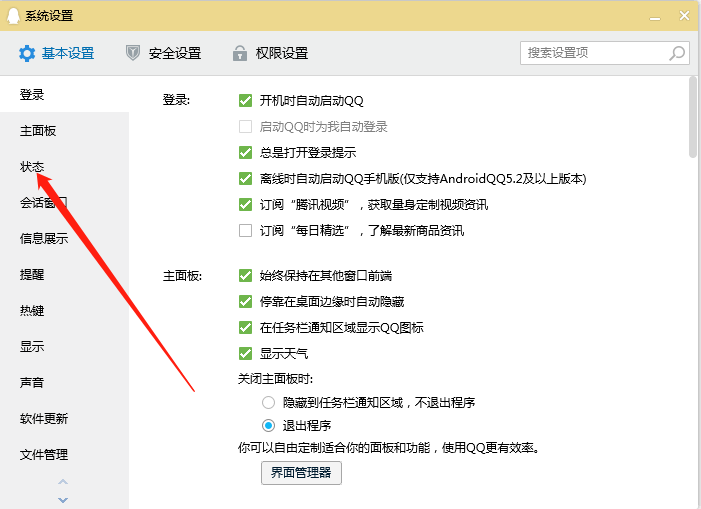Click the shield icon for 安全设置

pos(132,53)
